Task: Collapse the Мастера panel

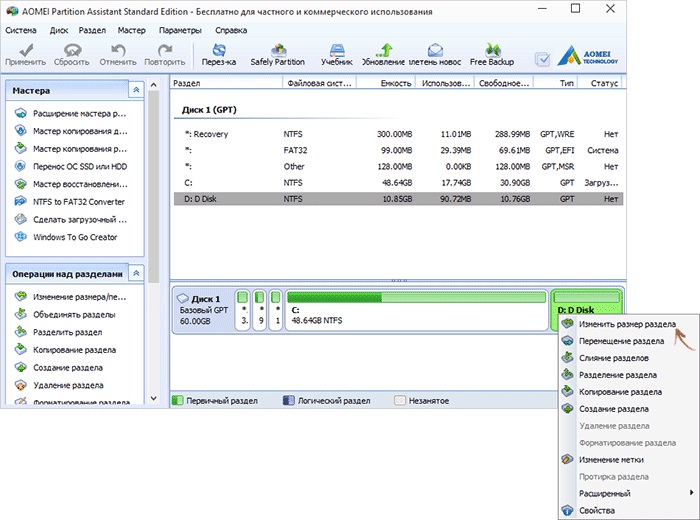Action: coord(136,90)
